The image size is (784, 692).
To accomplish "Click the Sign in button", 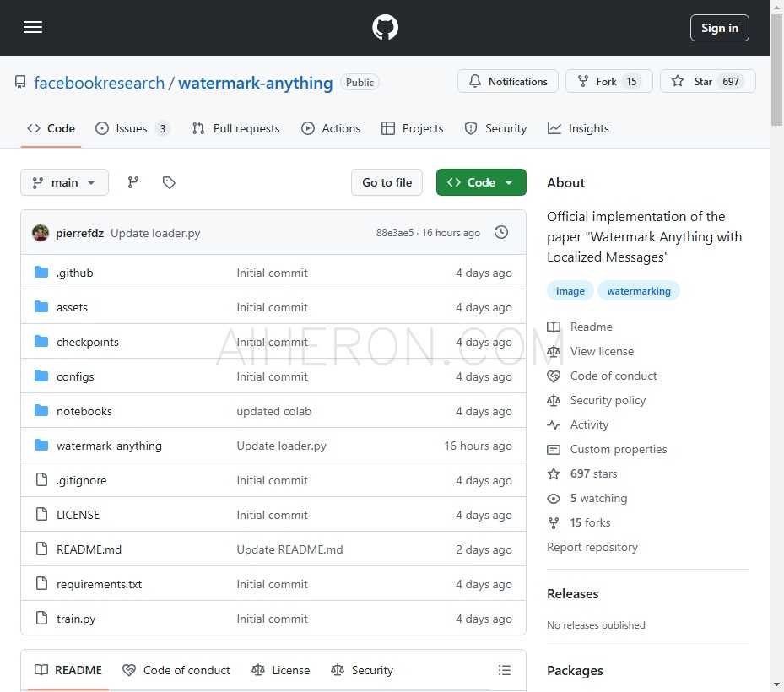I will point(719,28).
